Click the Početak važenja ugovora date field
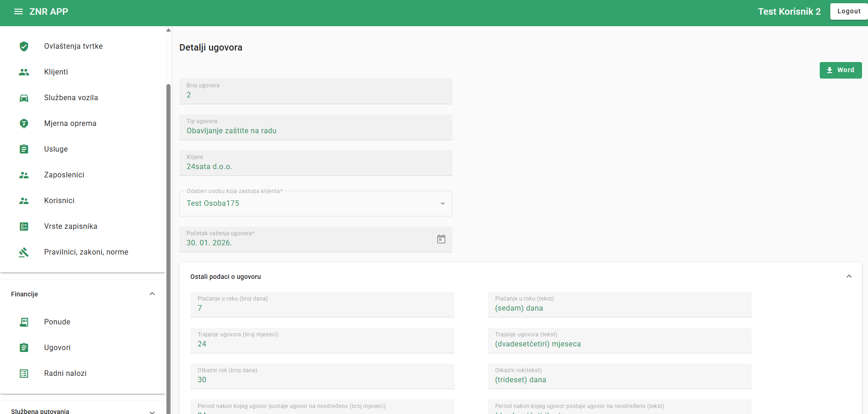The image size is (868, 414). (316, 239)
